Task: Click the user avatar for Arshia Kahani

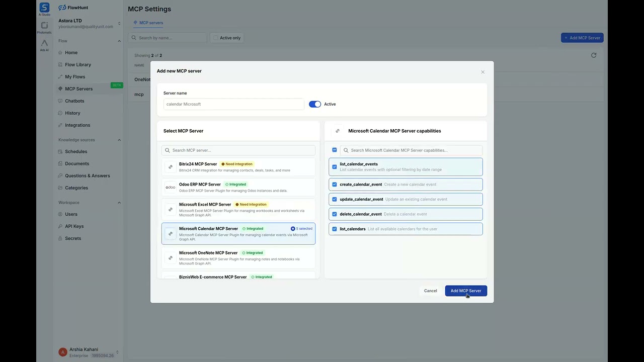Action: pyautogui.click(x=63, y=352)
